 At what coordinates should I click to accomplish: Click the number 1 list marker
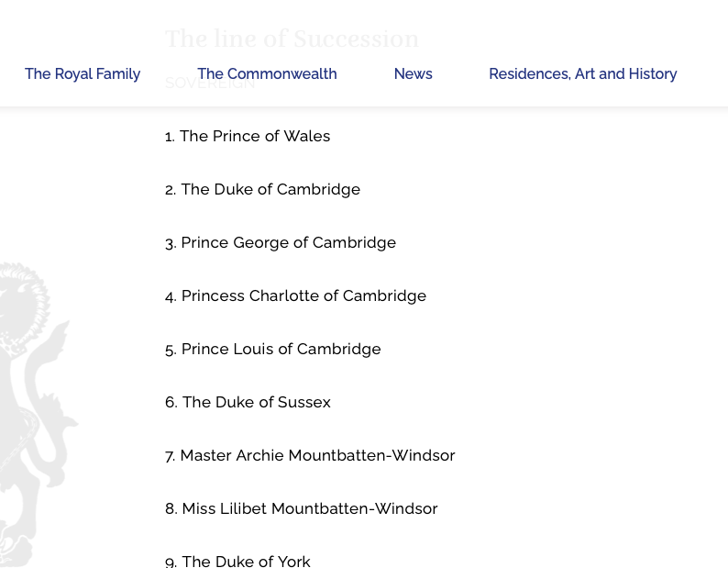170,137
